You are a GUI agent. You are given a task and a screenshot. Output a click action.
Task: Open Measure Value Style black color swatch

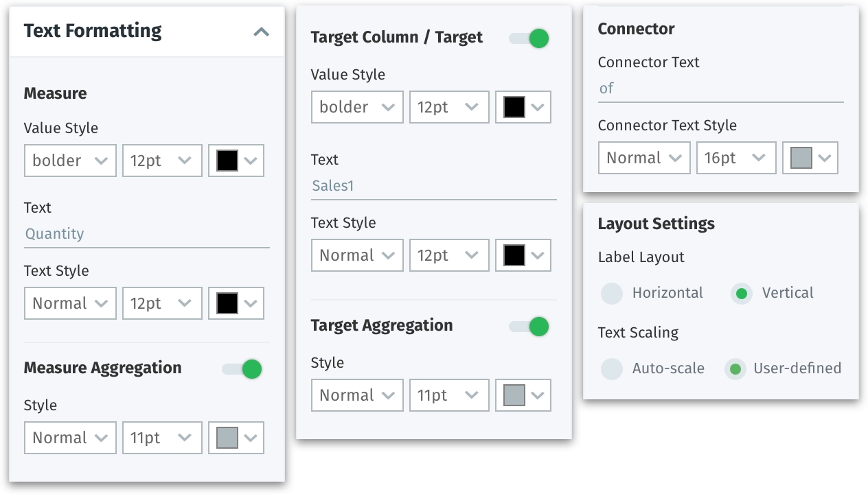(x=236, y=161)
